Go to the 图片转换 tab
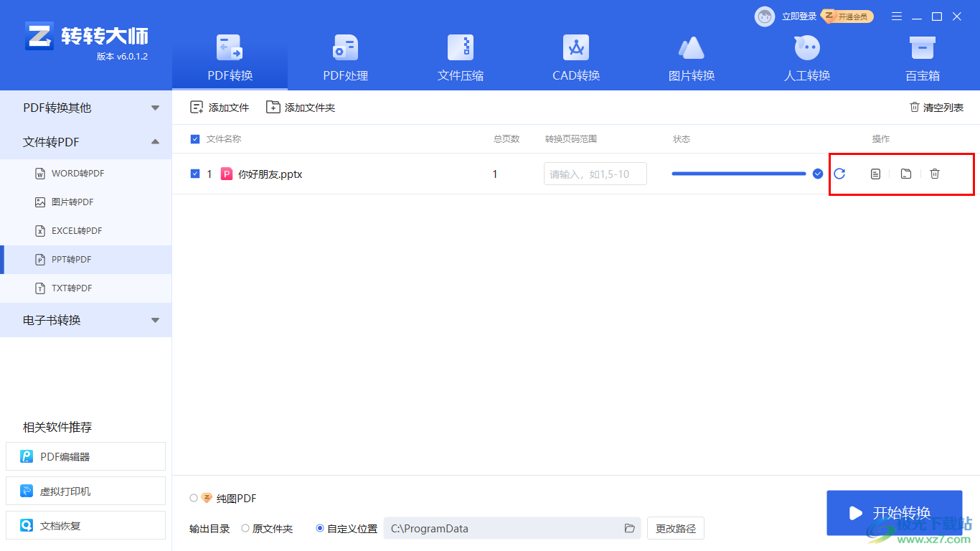The width and height of the screenshot is (980, 551). click(692, 57)
